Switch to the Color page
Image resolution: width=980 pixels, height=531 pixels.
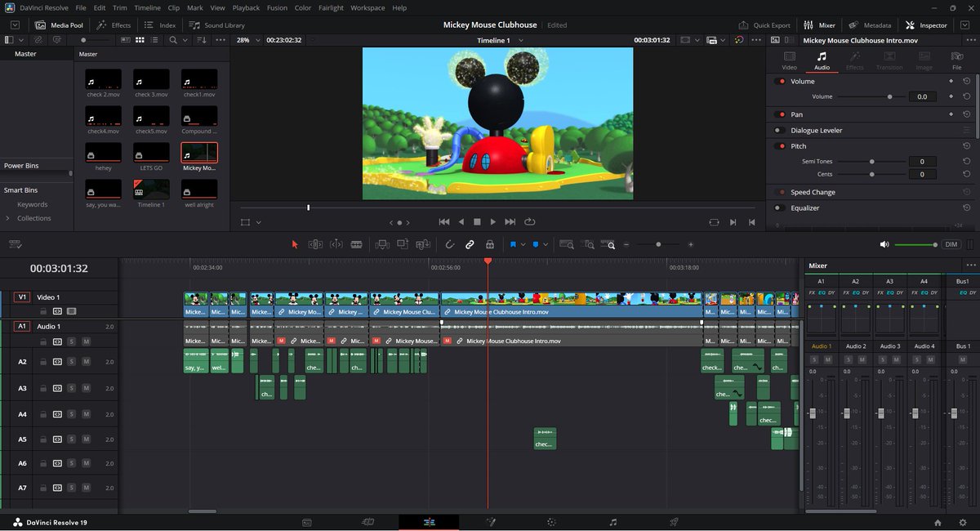[551, 522]
